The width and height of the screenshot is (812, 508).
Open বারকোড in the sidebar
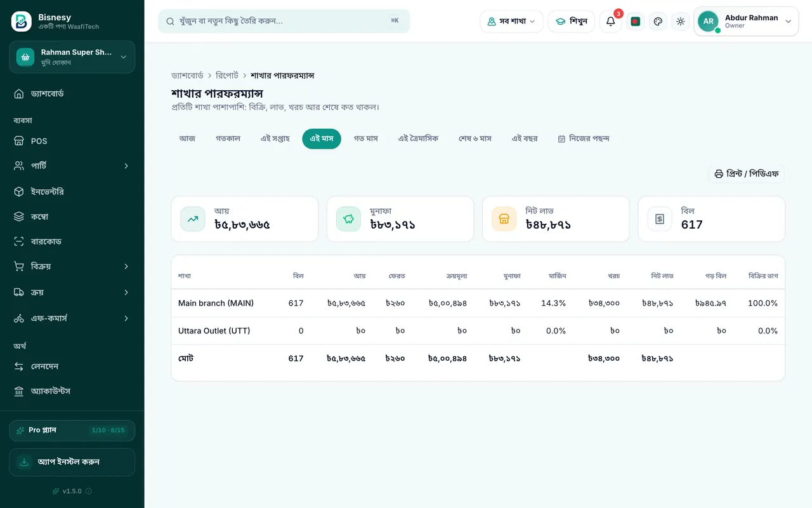click(x=72, y=241)
